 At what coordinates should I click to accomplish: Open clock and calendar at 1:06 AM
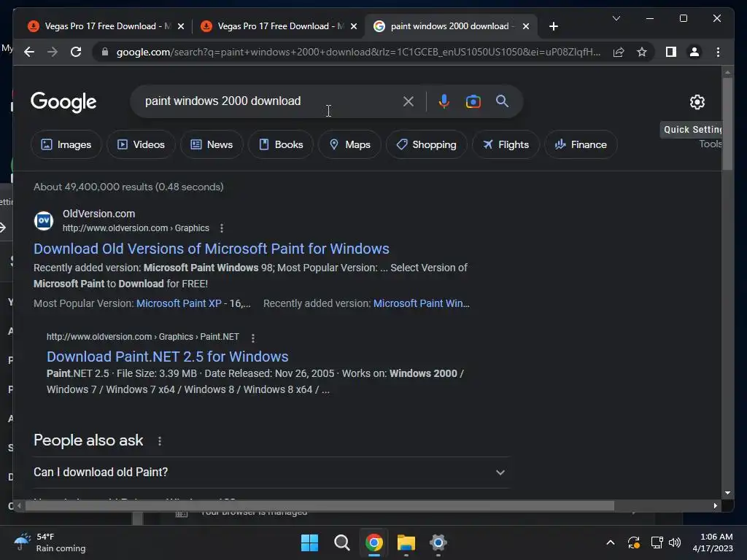click(713, 542)
